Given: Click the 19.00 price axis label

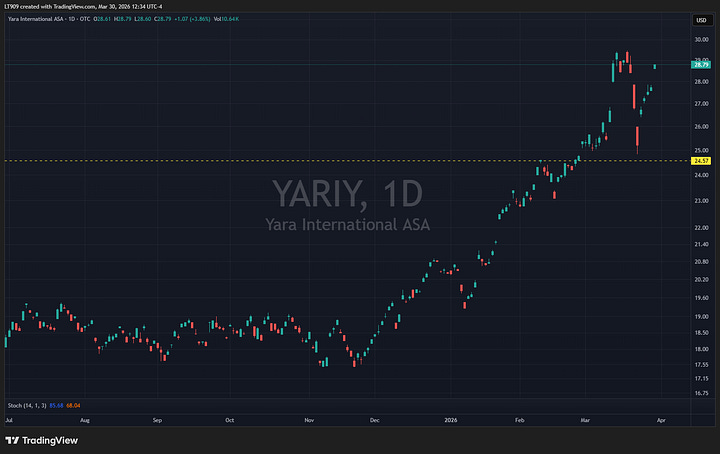Looking at the screenshot, I should click(701, 317).
